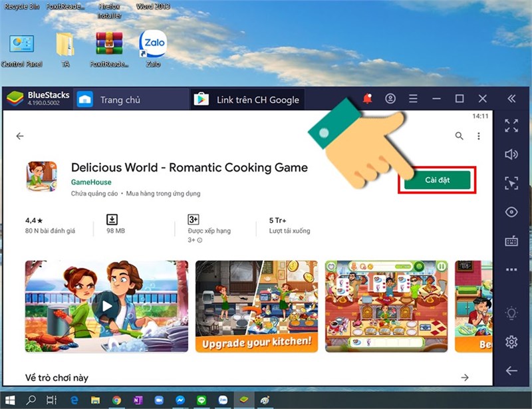532x409 pixels.
Task: Open keyboard controls in sidebar
Action: click(x=511, y=241)
